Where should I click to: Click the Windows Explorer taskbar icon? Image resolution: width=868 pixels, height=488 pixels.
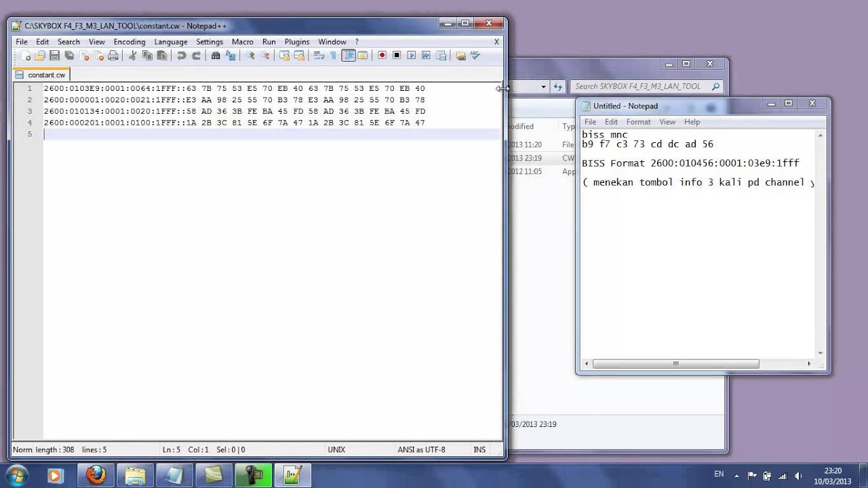point(135,475)
